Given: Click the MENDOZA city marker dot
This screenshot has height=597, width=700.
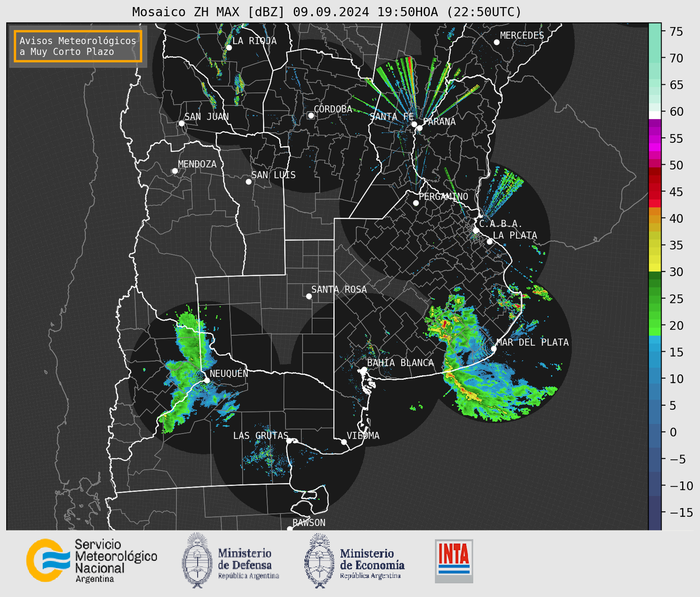Looking at the screenshot, I should click(175, 171).
